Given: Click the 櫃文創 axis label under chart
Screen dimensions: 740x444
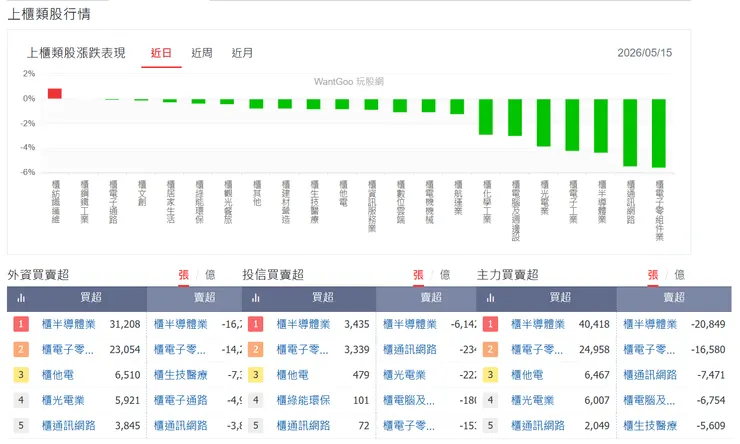Looking at the screenshot, I should point(142,193).
